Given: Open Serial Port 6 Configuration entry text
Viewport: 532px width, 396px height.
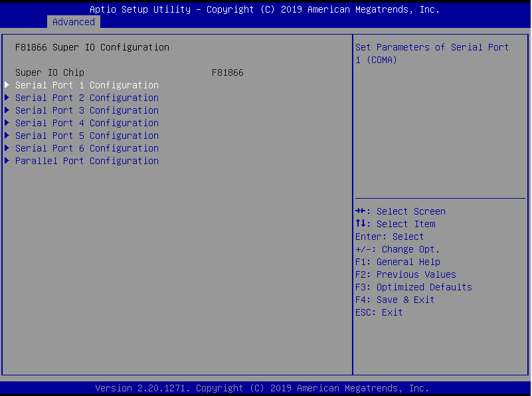Looking at the screenshot, I should pyautogui.click(x=86, y=148).
